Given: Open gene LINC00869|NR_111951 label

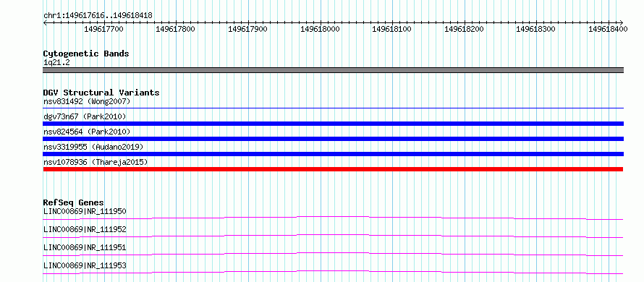Looking at the screenshot, I should 85,247.
